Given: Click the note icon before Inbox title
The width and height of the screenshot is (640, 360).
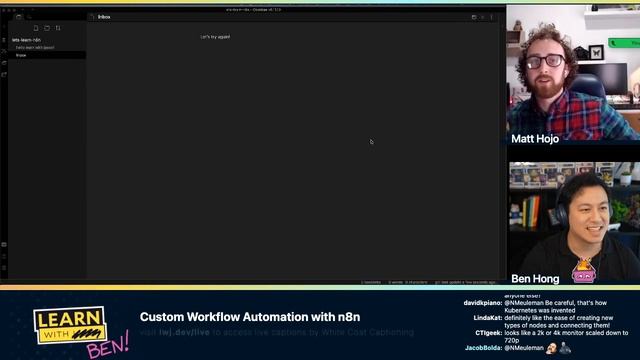Looking at the screenshot, I should point(92,17).
